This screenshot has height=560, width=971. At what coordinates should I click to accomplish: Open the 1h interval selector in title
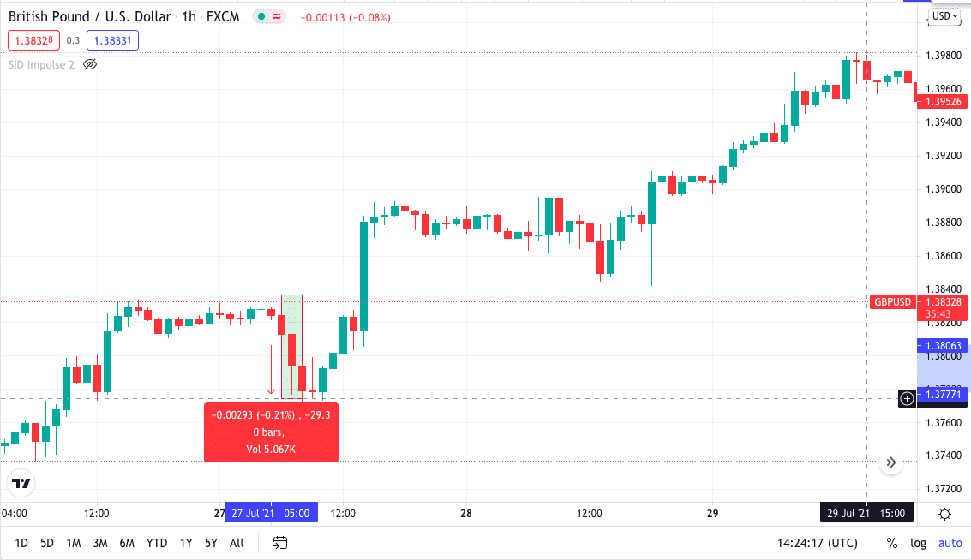click(189, 17)
